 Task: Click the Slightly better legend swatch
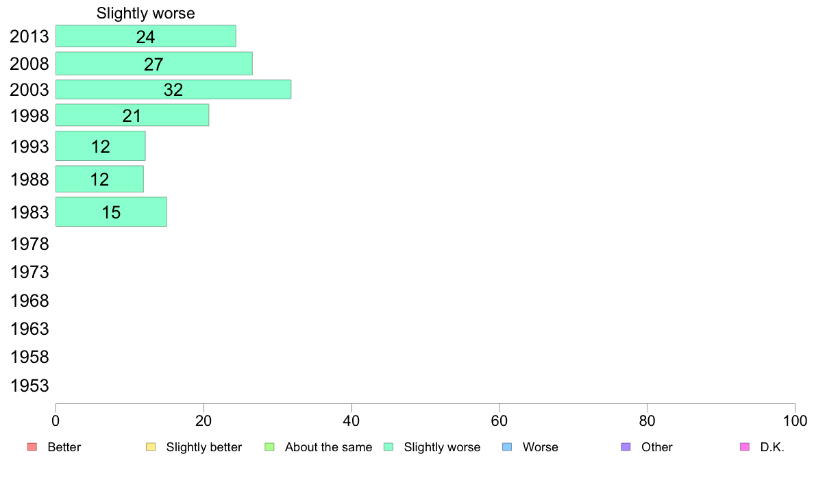tap(151, 447)
